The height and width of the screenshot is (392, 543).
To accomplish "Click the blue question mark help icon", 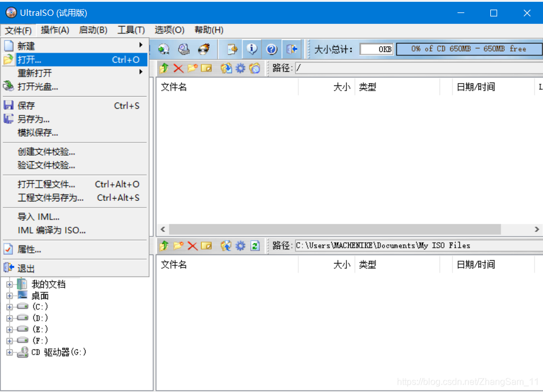I will (x=272, y=49).
